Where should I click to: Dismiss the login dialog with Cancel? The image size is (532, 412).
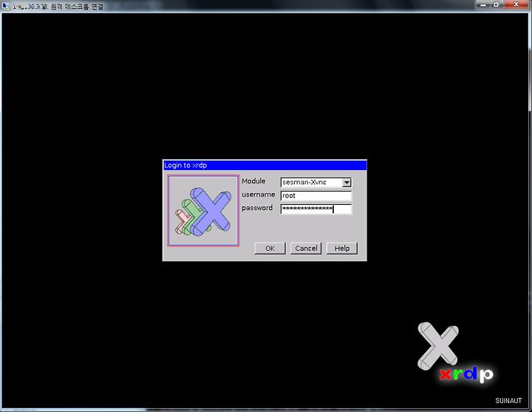(x=306, y=249)
